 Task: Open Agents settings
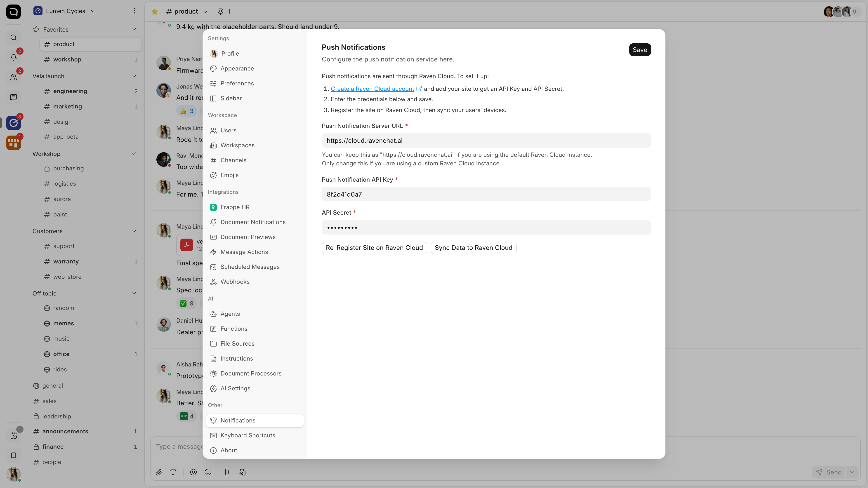(x=255, y=314)
